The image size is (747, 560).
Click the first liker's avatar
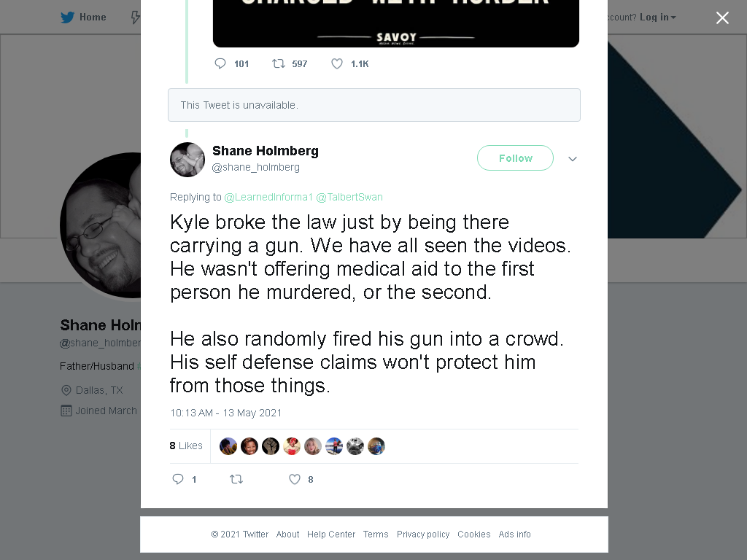click(228, 446)
